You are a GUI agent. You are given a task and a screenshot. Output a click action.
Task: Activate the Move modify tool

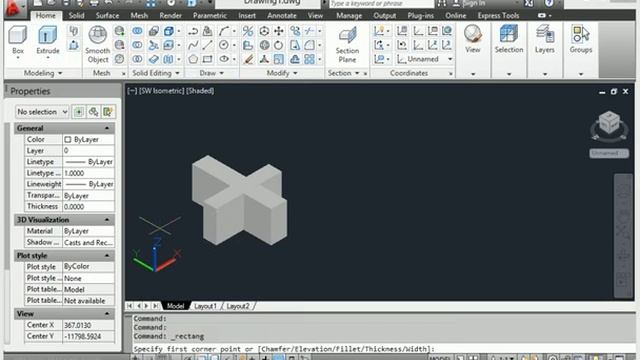[x=279, y=31]
